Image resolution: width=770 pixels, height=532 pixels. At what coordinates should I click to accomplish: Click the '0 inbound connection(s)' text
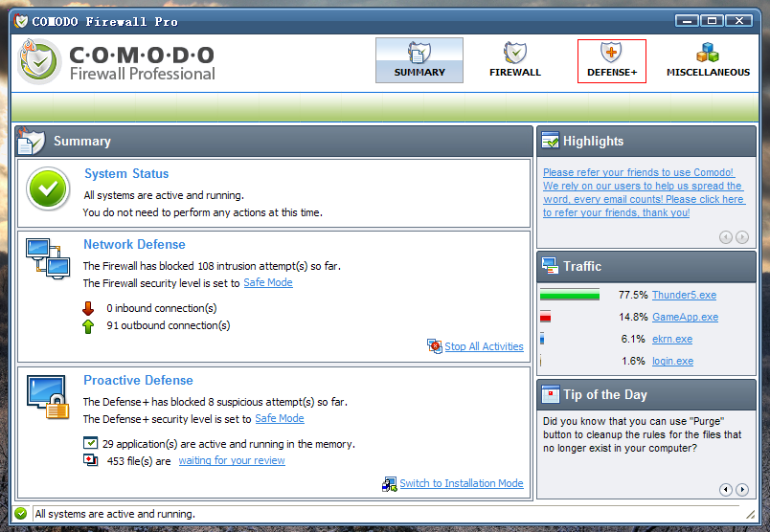click(x=162, y=308)
